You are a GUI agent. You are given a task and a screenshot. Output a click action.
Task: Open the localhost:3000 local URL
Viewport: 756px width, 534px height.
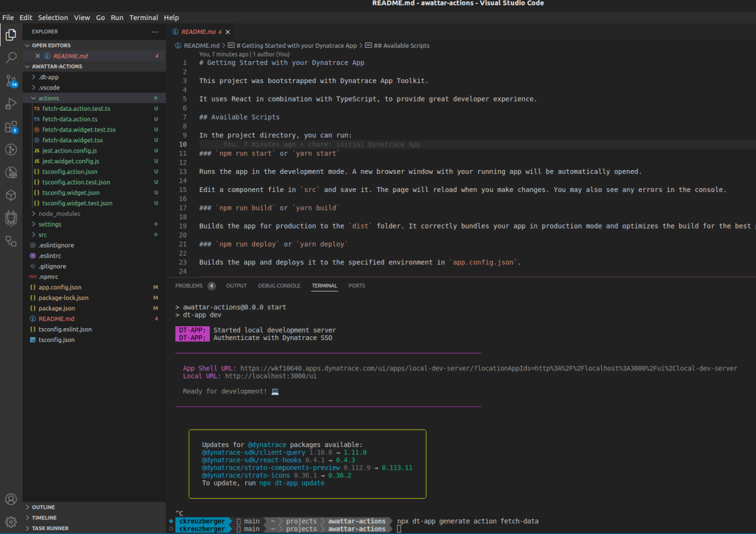[271, 376]
